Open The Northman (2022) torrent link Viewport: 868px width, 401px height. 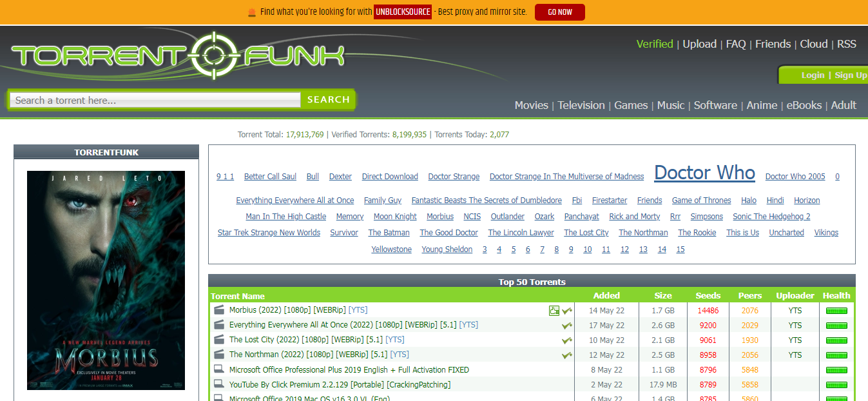(x=319, y=355)
